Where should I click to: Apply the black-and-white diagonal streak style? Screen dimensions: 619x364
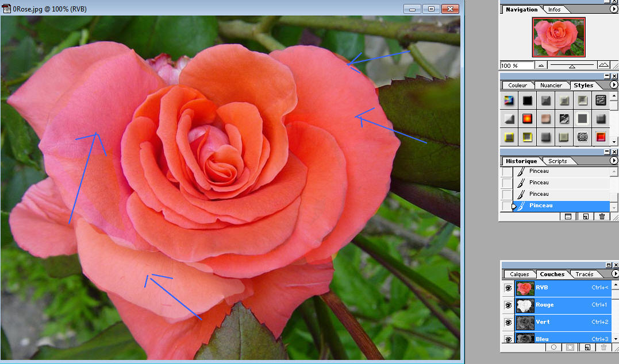[564, 118]
